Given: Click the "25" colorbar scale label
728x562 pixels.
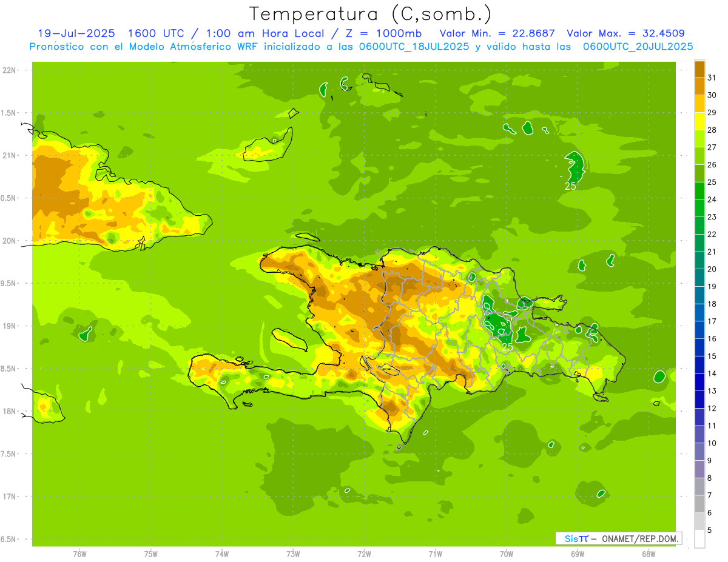Looking at the screenshot, I should pos(712,182).
